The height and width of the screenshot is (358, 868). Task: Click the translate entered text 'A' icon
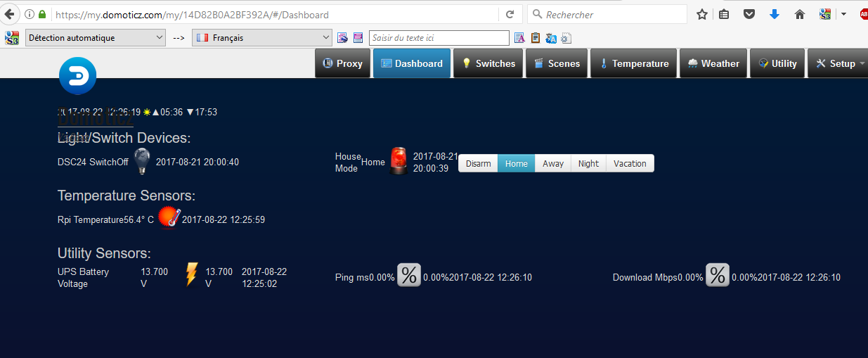519,38
